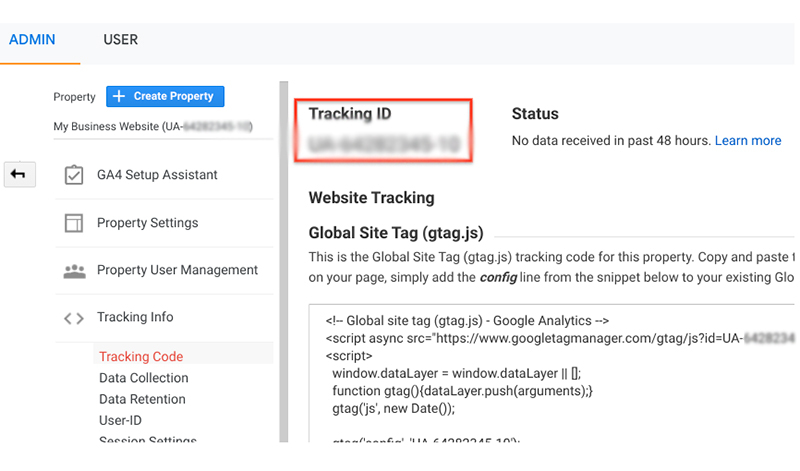Click the Global Site Tag (gtag.js) heading
This screenshot has width=800, height=471.
tap(396, 233)
